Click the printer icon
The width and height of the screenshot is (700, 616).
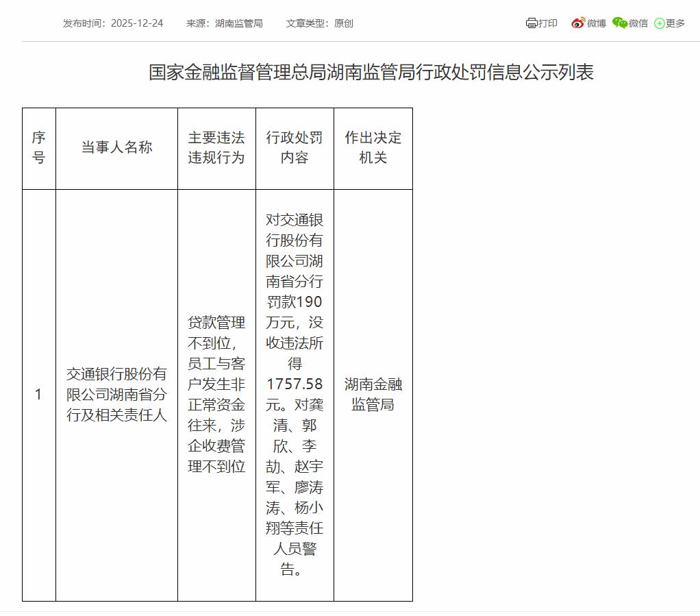(532, 23)
